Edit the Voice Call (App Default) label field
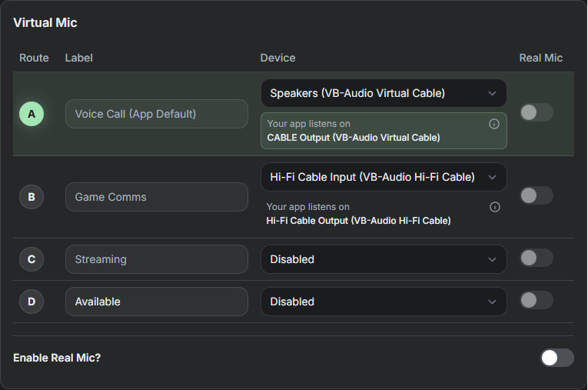 156,114
